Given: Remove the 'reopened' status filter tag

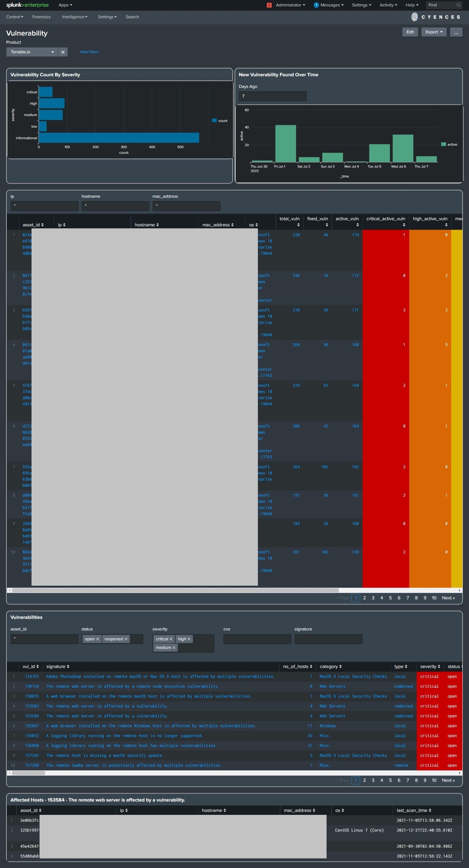Looking at the screenshot, I should (x=126, y=639).
